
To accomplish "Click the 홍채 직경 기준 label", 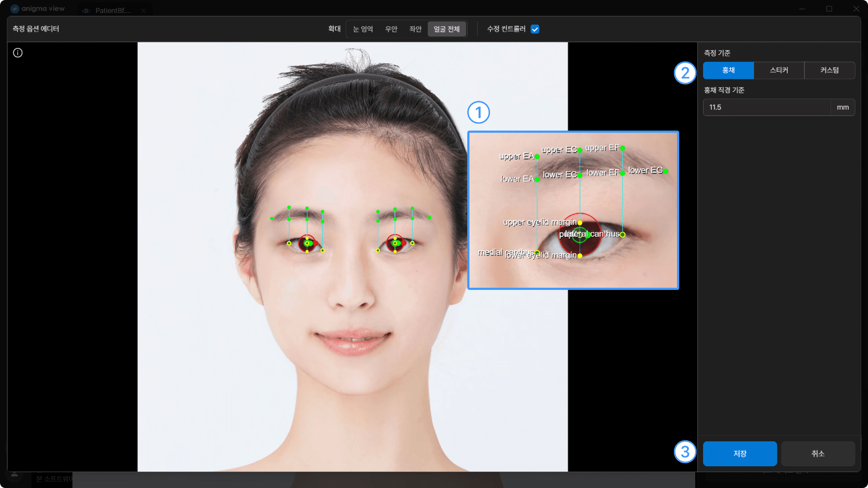I will [x=724, y=90].
